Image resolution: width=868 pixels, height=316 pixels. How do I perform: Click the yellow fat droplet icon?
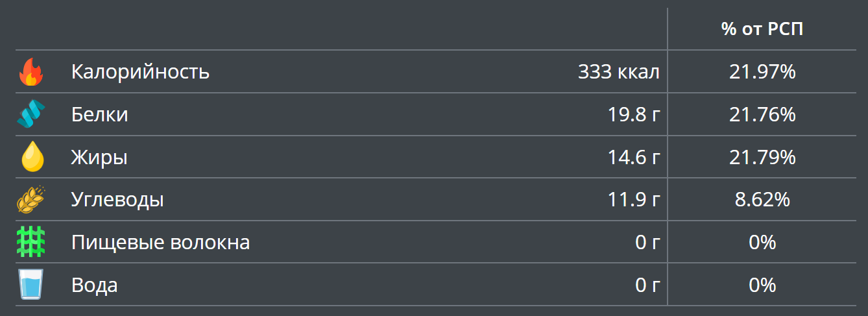pos(32,157)
